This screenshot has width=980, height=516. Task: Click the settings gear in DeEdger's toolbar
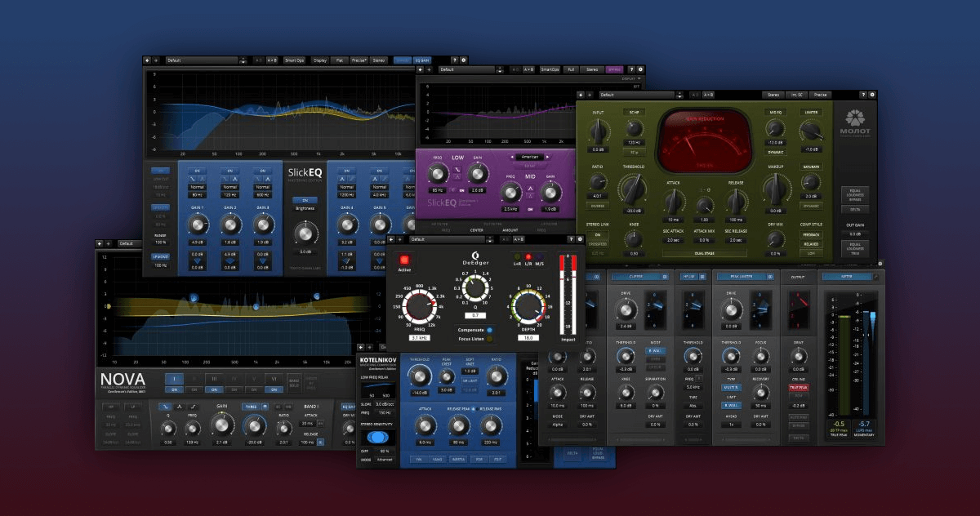(x=580, y=239)
